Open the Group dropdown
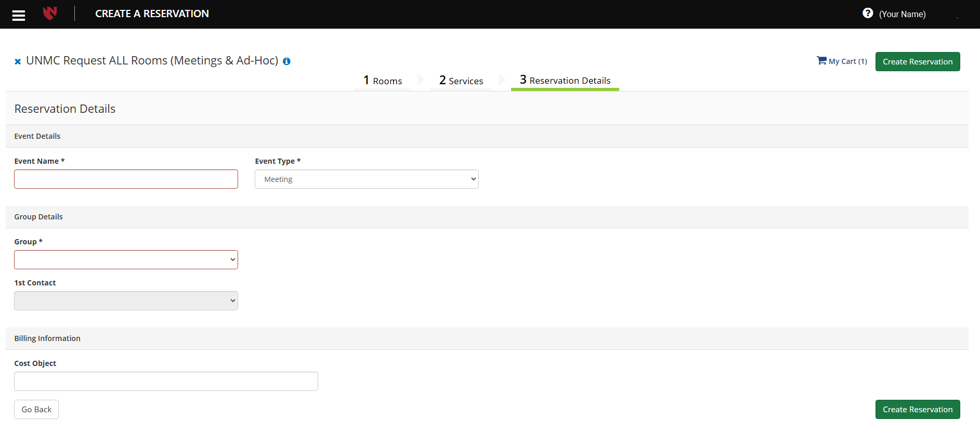The width and height of the screenshot is (980, 445). [126, 260]
